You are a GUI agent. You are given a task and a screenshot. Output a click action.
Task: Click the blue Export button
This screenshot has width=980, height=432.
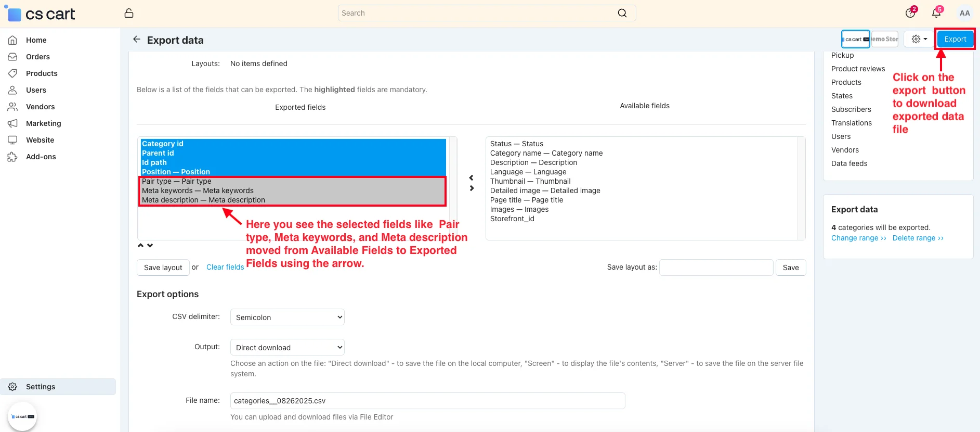click(x=955, y=39)
